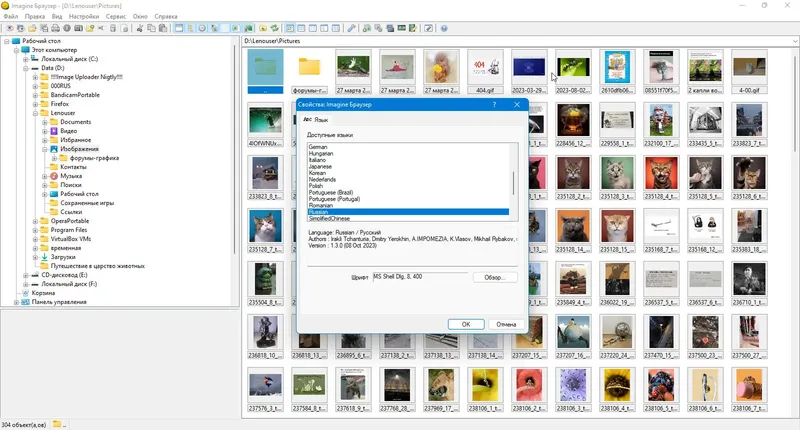Click the copy icon next to scissors
This screenshot has width=800, height=430.
(x=151, y=28)
